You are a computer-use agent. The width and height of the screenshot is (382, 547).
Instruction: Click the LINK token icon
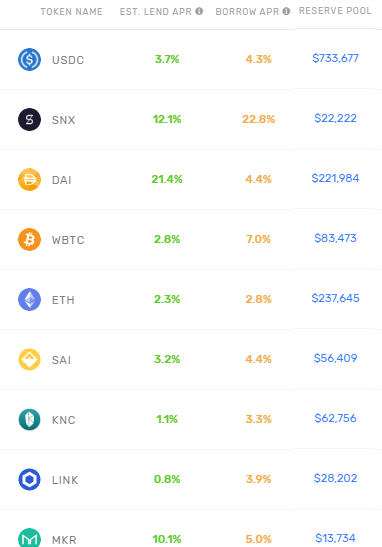[29, 479]
